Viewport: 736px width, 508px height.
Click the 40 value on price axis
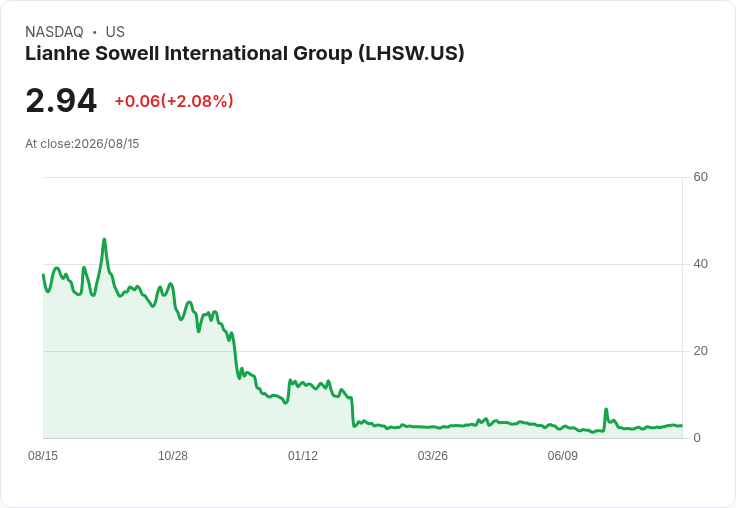click(700, 264)
